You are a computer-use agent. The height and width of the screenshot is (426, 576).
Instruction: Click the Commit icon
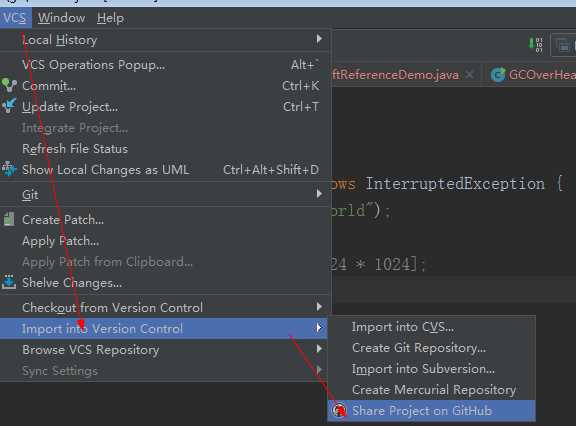pyautogui.click(x=9, y=86)
